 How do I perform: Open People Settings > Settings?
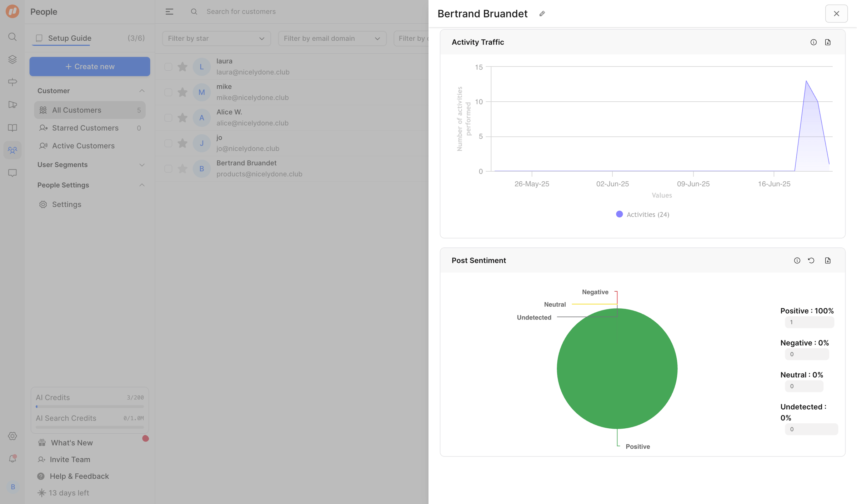coord(66,204)
